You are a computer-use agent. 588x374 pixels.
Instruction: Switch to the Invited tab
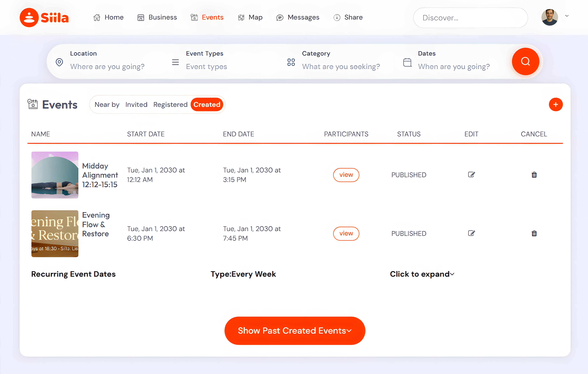[x=136, y=104]
